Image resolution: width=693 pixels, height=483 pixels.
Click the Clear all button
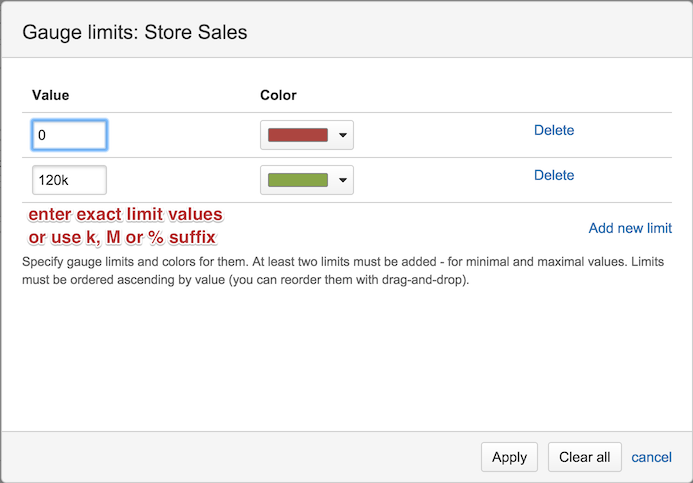pos(584,457)
